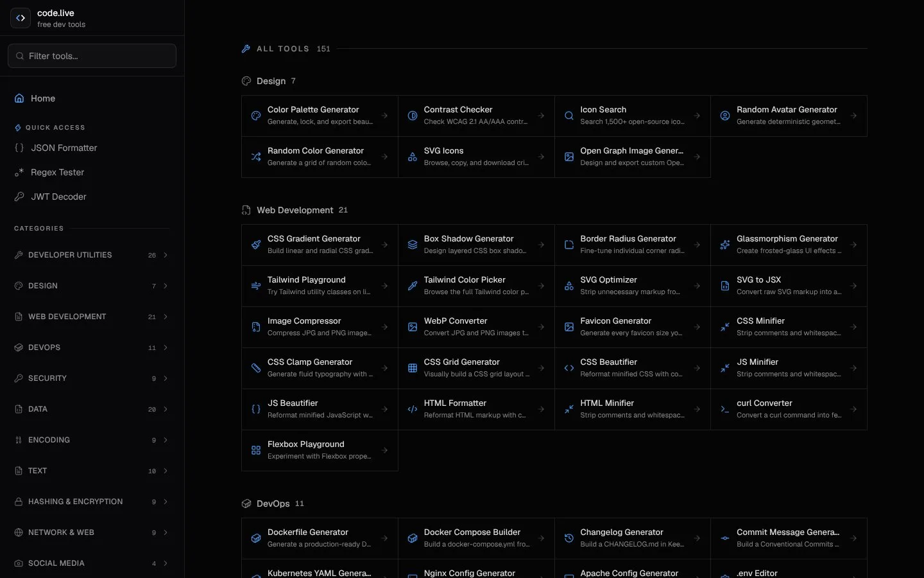Open the WebP Converter tool card
The width and height of the screenshot is (924, 578).
click(476, 327)
